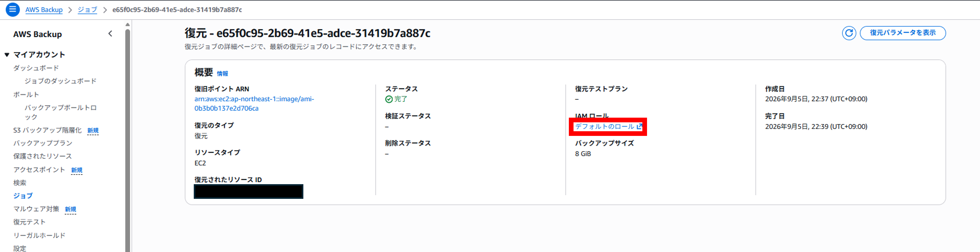The height and width of the screenshot is (252, 980).
Task: Click the 作成日 timestamp 22:37 value
Action: (x=816, y=99)
